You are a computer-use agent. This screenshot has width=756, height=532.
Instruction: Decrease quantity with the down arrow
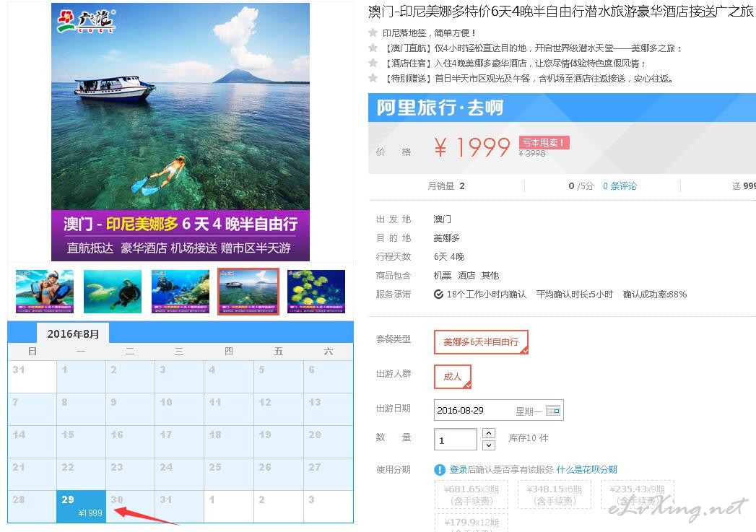click(x=488, y=445)
